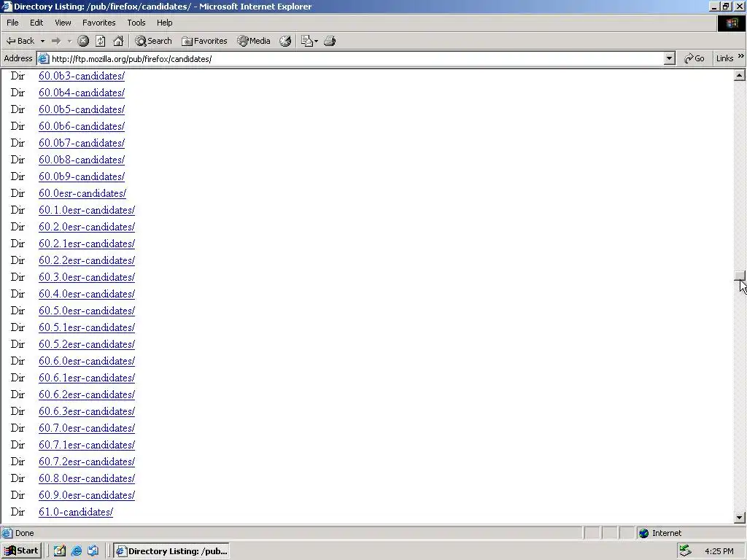Image resolution: width=747 pixels, height=560 pixels.
Task: Open the 60.0b9-candidates/ link
Action: (x=82, y=176)
